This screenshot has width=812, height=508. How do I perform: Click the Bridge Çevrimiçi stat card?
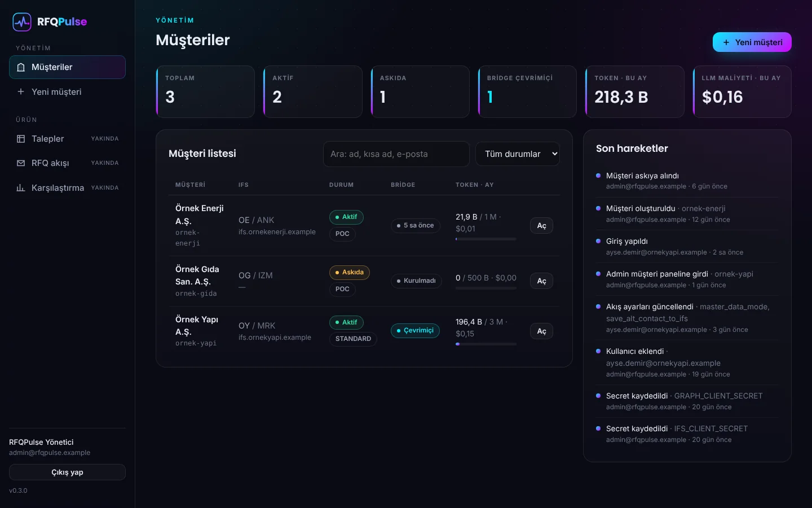coord(527,92)
